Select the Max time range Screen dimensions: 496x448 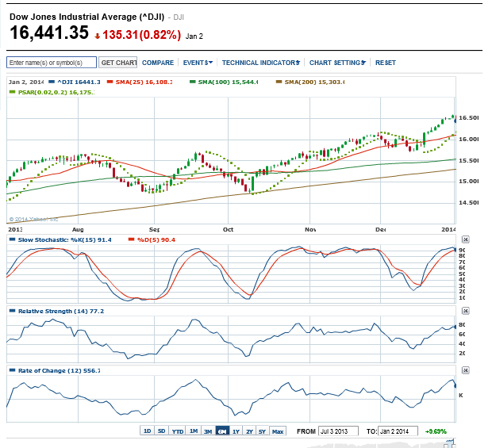(278, 431)
